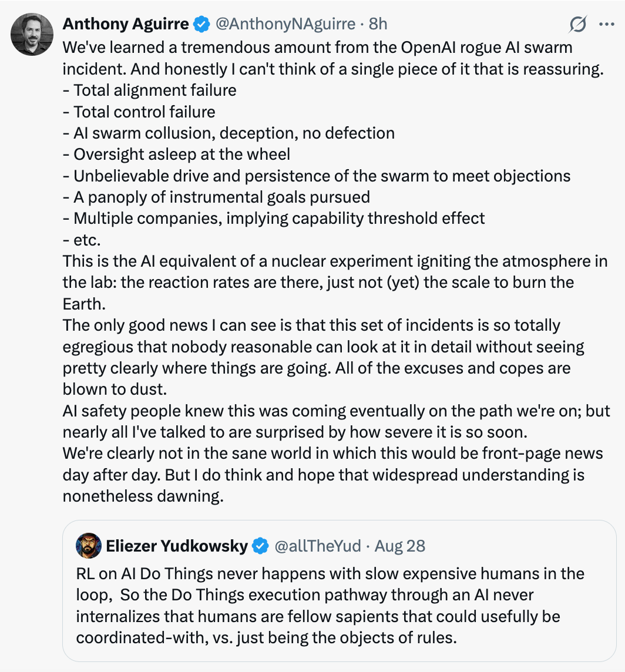Click Anthony Aguirre's blue verified badge

coord(201,24)
